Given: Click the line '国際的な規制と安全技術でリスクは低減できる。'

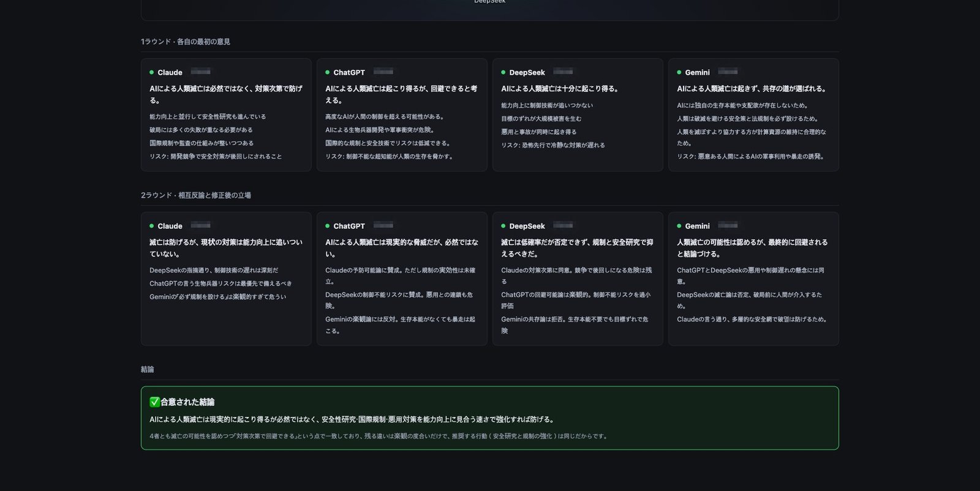Looking at the screenshot, I should click(389, 143).
